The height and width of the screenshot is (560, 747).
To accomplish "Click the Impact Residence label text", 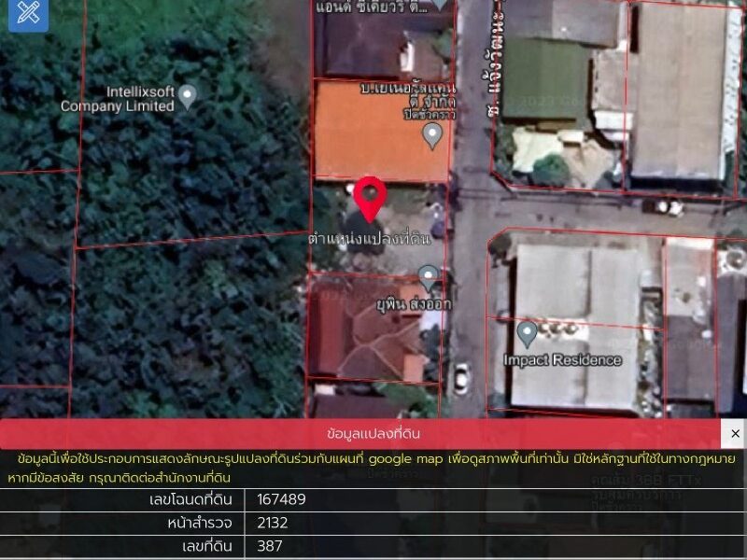I will [562, 360].
